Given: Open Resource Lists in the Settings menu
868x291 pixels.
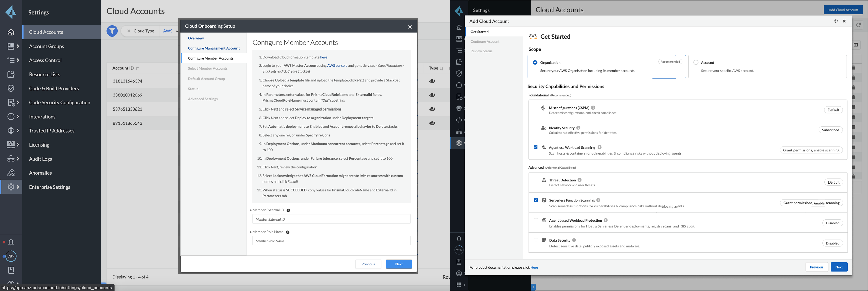Looking at the screenshot, I should 45,74.
